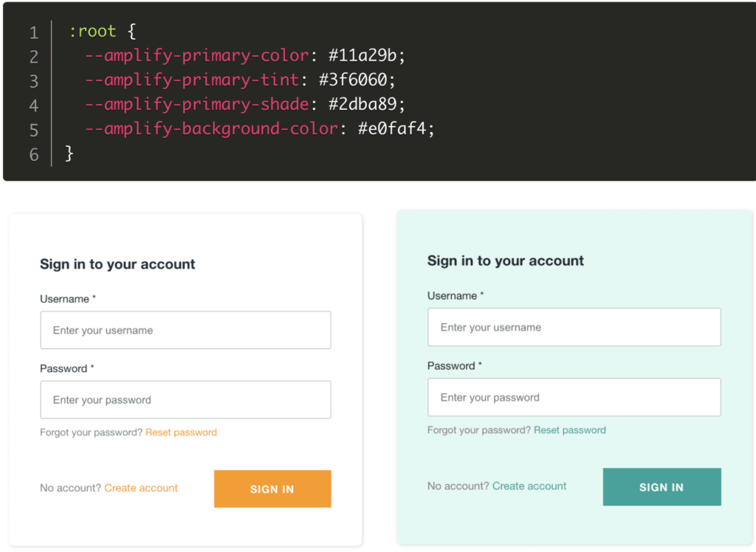
Task: Click the Username field on the left form
Action: [185, 330]
